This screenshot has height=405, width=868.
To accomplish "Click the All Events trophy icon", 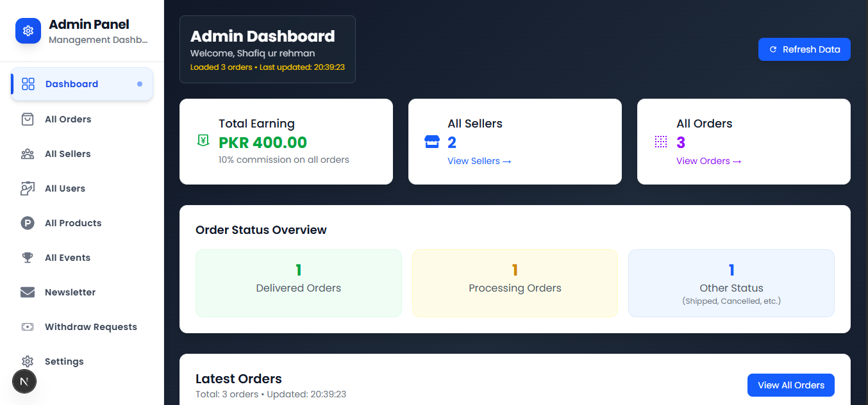I will (28, 258).
